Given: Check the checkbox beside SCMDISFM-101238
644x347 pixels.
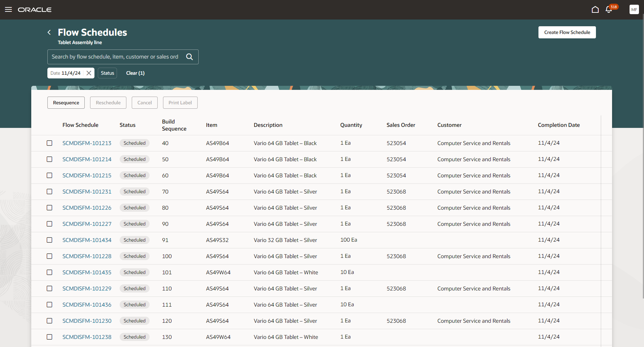Looking at the screenshot, I should [49, 337].
